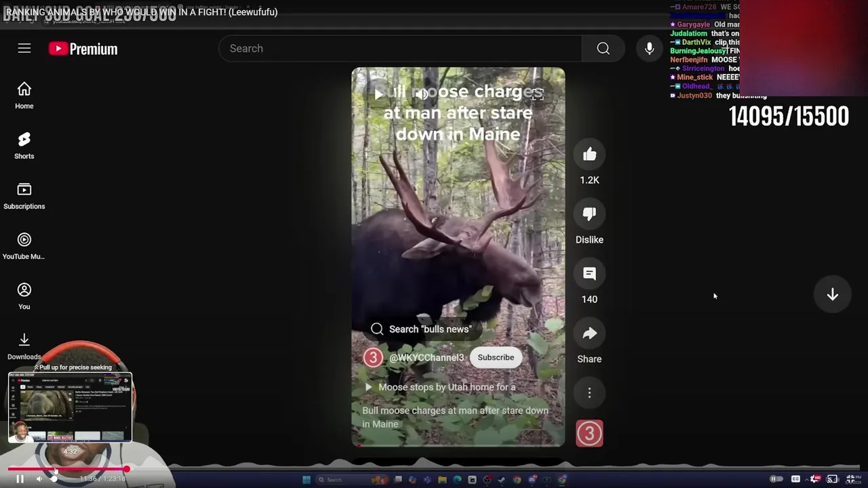Click the YouTube search input field
This screenshot has width=868, height=488.
400,48
